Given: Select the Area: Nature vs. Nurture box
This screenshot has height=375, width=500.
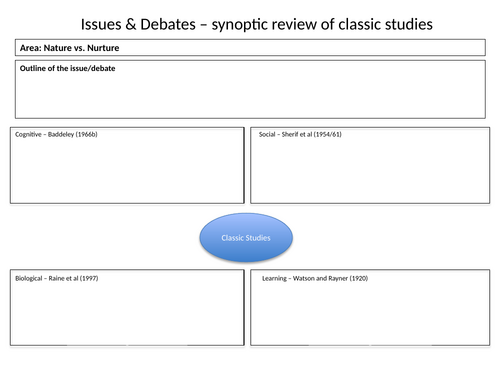Looking at the screenshot, I should coord(250,48).
